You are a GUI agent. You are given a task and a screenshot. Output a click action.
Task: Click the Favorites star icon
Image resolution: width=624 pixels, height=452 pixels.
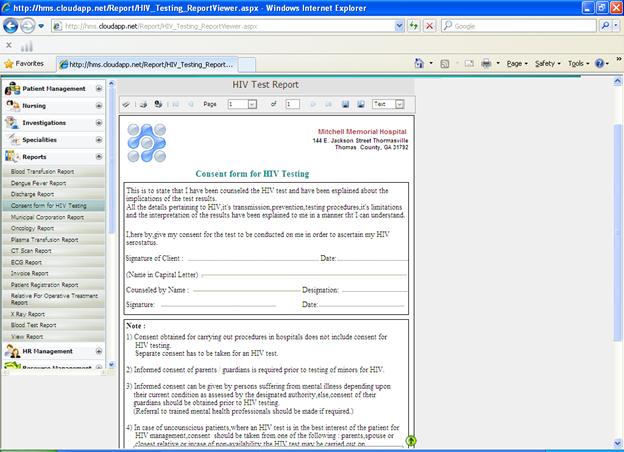[x=9, y=63]
